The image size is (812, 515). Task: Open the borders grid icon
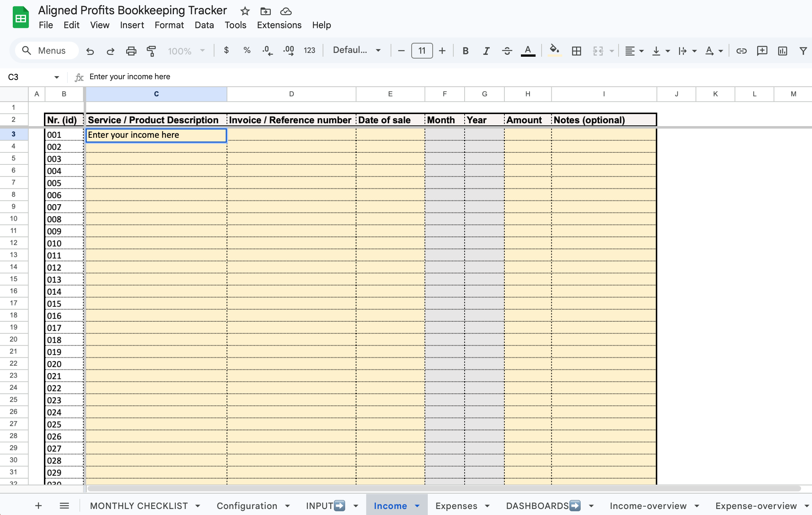576,51
